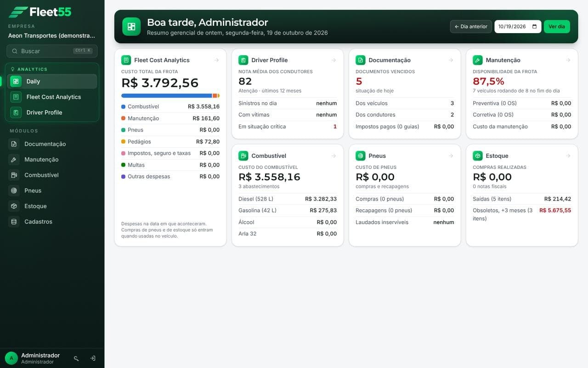Click the blue Combustível legend dot

click(123, 107)
